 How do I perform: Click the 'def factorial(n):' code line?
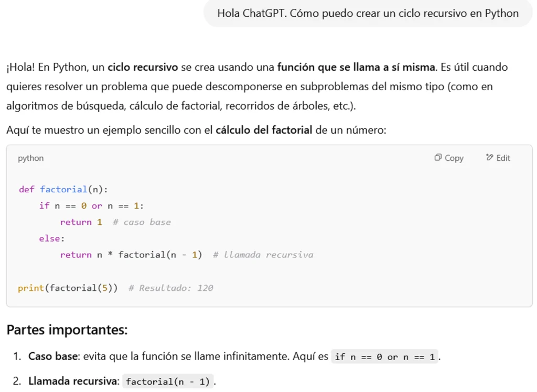(x=63, y=189)
